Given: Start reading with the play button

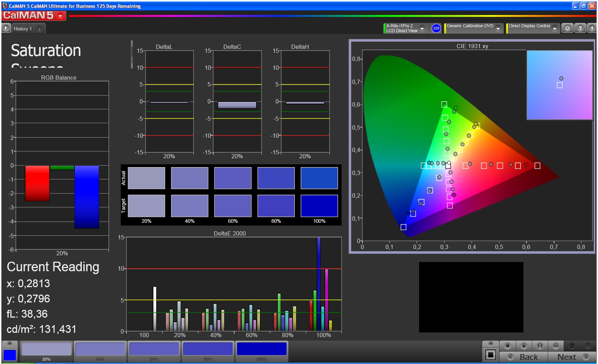Looking at the screenshot, I should tap(524, 346).
